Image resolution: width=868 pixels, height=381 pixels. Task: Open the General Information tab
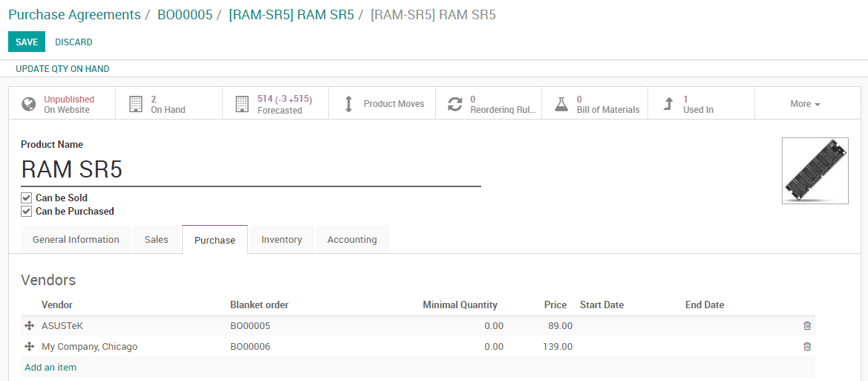(x=76, y=240)
